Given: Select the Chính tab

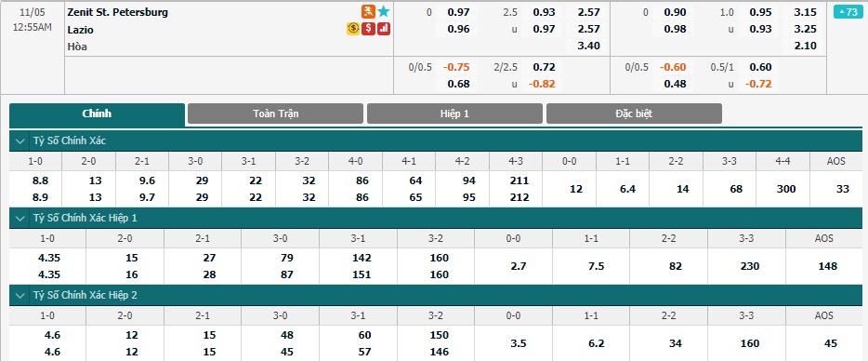Looking at the screenshot, I should pyautogui.click(x=97, y=114).
